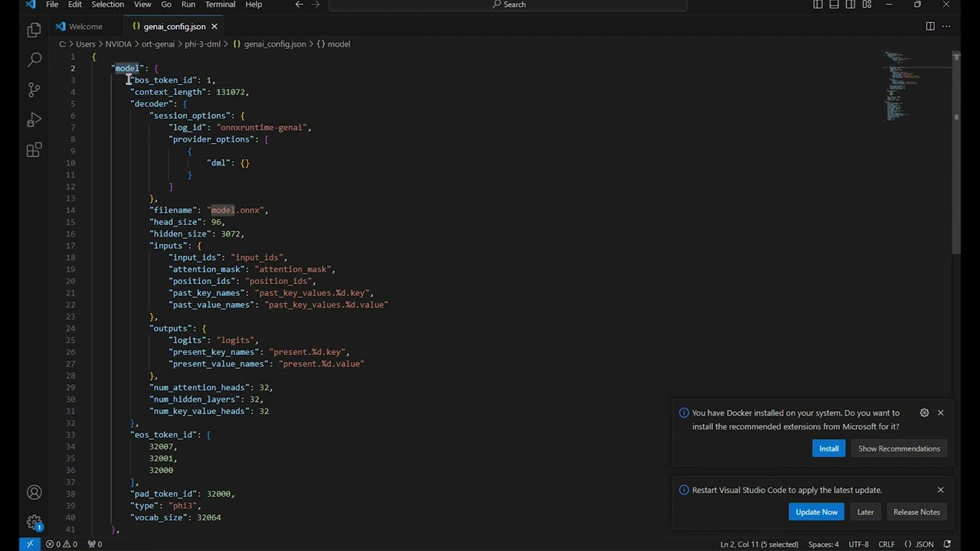Click the editor vertical scrollbar
The height and width of the screenshot is (551, 980).
coord(956,153)
